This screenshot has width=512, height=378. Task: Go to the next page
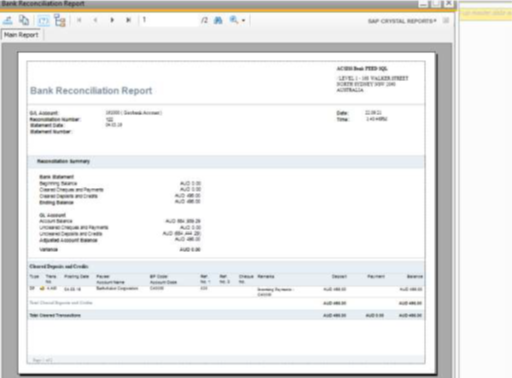[x=112, y=20]
